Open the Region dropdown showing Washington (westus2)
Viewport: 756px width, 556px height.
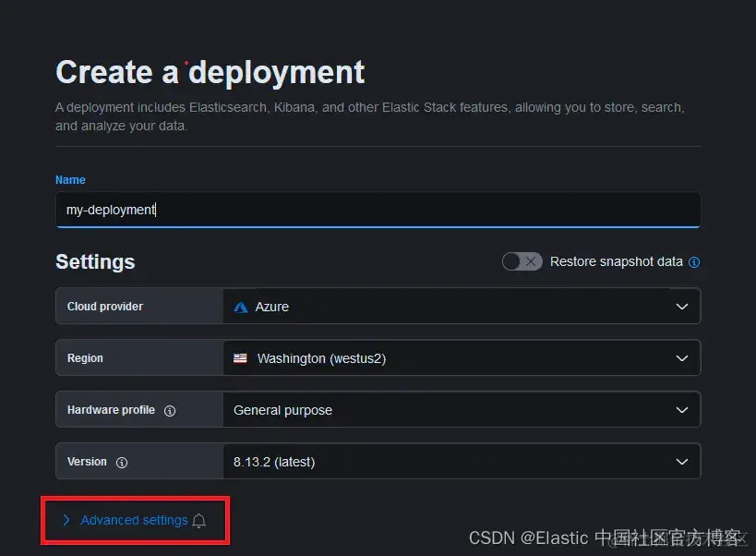(x=462, y=357)
